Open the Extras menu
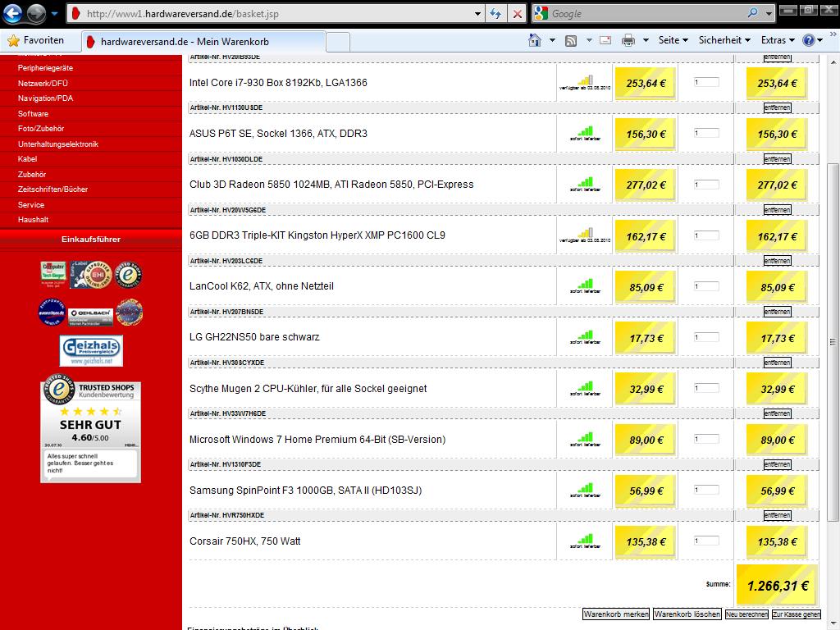 [778, 40]
